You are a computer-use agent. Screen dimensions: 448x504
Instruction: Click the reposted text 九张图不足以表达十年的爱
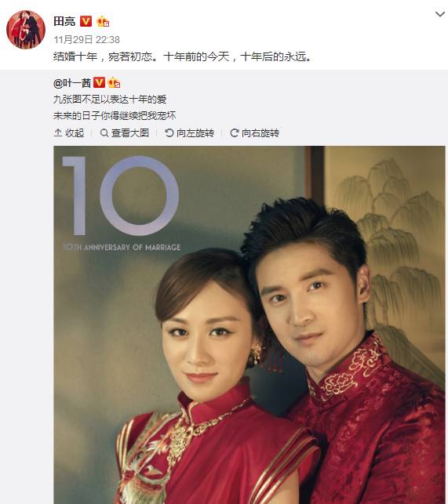(110, 99)
